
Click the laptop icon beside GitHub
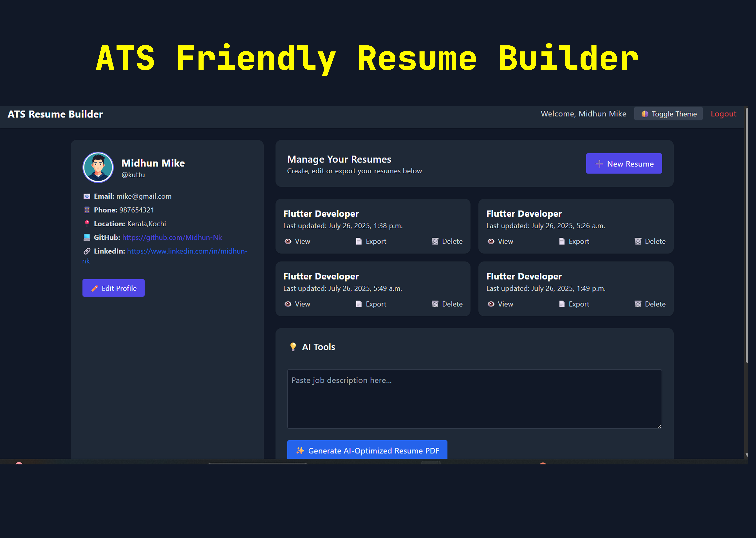[x=87, y=237]
